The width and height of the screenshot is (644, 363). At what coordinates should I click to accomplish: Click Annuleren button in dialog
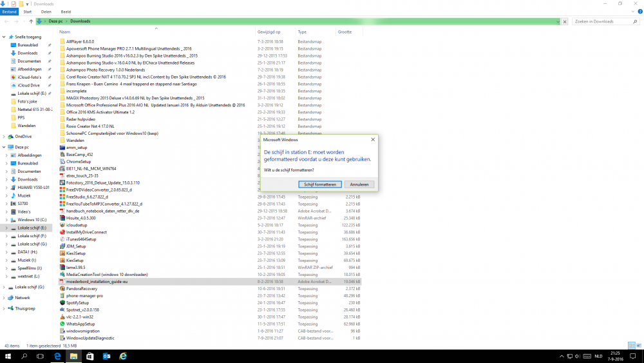pyautogui.click(x=359, y=184)
